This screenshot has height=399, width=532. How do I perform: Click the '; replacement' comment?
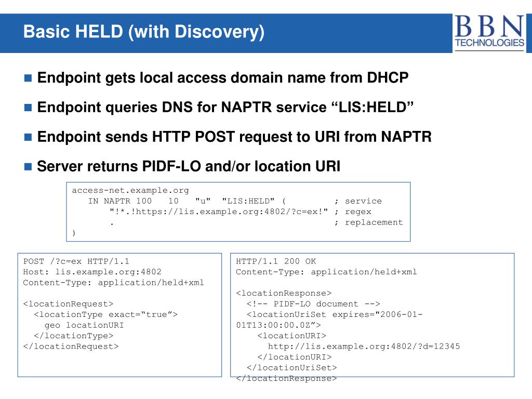[x=368, y=222]
